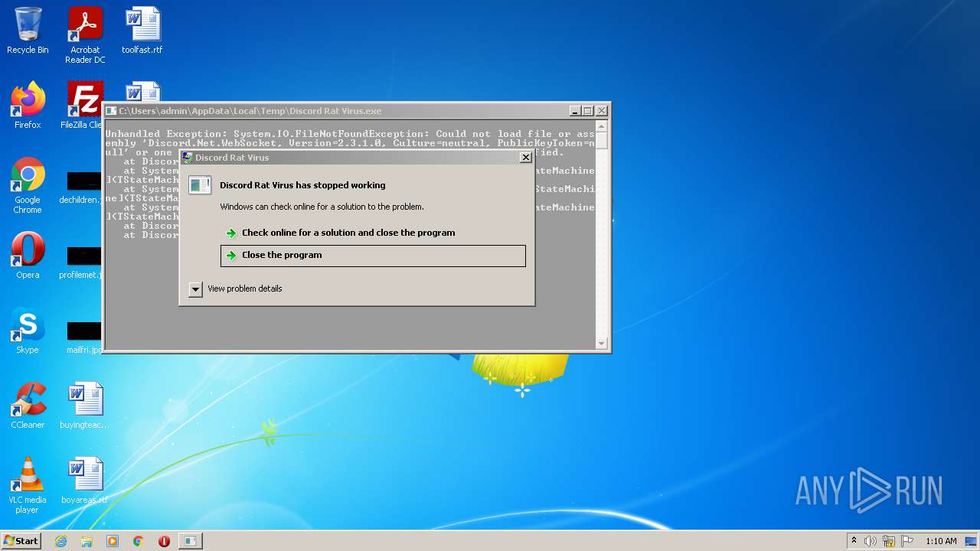Open the Action Center flag icon

point(907,541)
